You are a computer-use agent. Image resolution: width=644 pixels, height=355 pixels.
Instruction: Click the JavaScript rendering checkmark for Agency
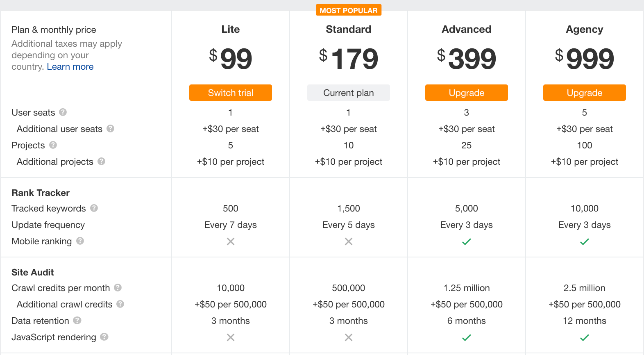point(585,338)
